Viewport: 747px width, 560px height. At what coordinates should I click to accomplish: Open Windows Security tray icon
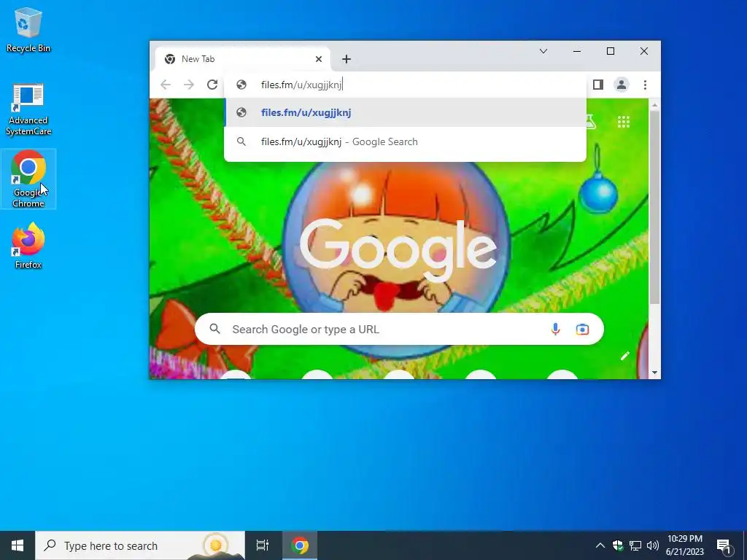pos(618,545)
